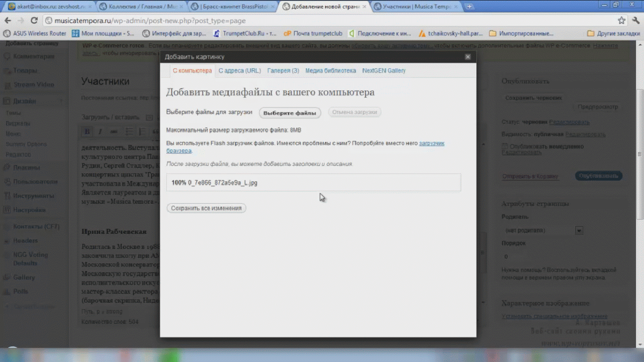Click 'Редактировать' next to Статус черновик
644x362 pixels.
569,122
